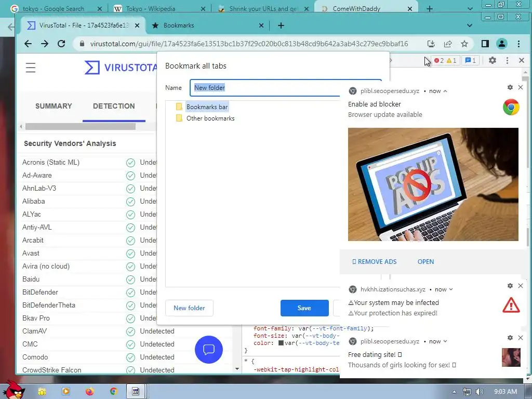This screenshot has width=532, height=399.
Task: Select the Other bookmarks folder
Action: (210, 118)
